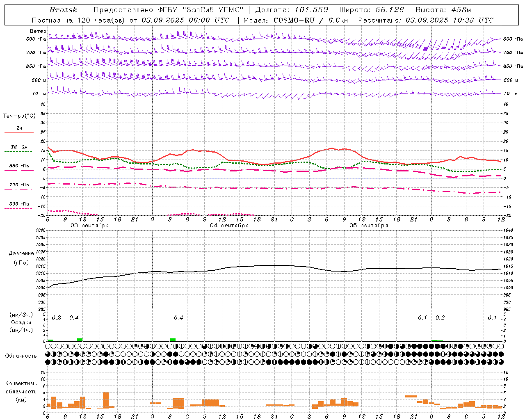Click the 'Td 2м' dew point legend
Viewport: 525px width, 420px height.
pyautogui.click(x=19, y=147)
